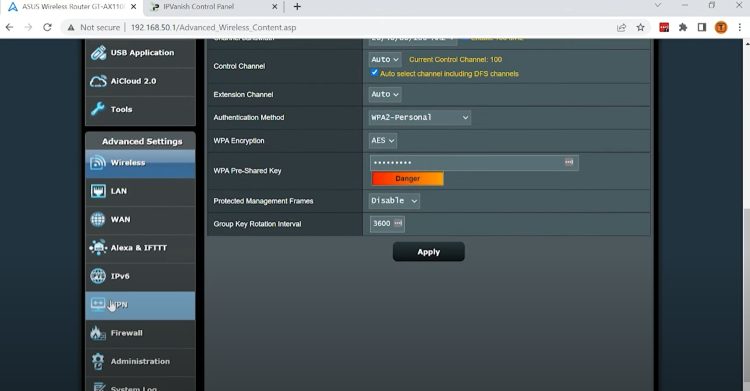The image size is (750, 391).
Task: Show the WPA Pre-Shared Key icon
Action: click(569, 162)
